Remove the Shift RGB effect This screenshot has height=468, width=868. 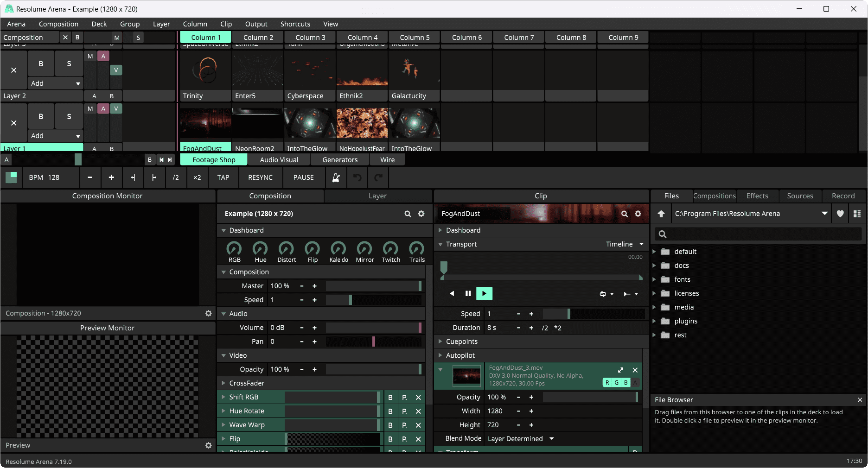418,397
